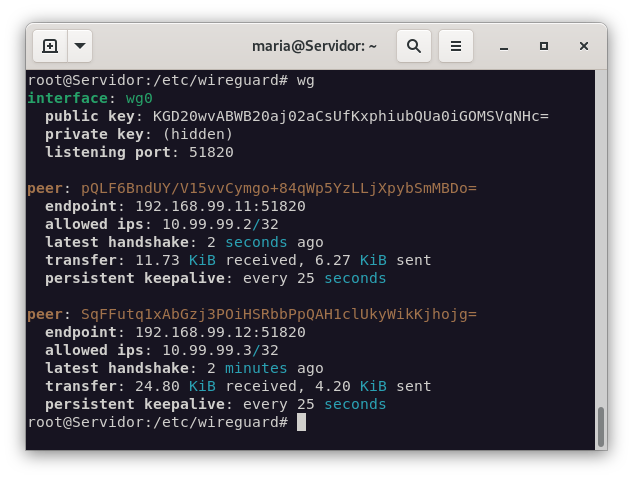Open the hamburger menu
The image size is (633, 479).
pyautogui.click(x=455, y=46)
